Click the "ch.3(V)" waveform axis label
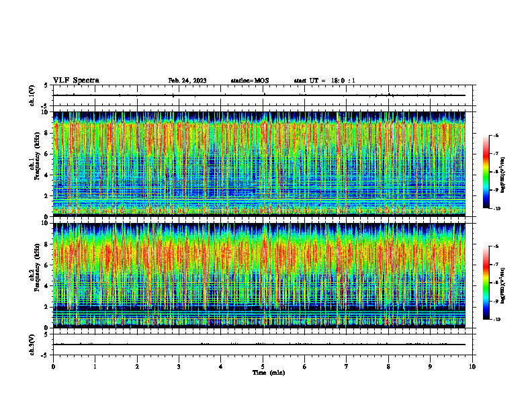 tap(32, 345)
